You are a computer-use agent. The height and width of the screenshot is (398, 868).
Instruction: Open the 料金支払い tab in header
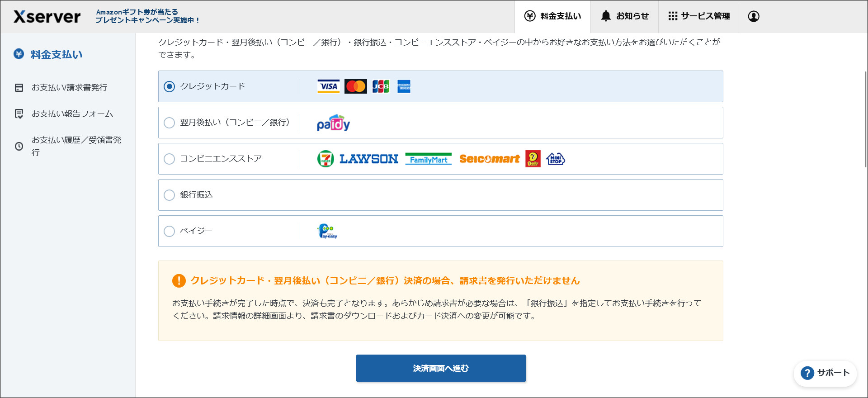(x=552, y=16)
